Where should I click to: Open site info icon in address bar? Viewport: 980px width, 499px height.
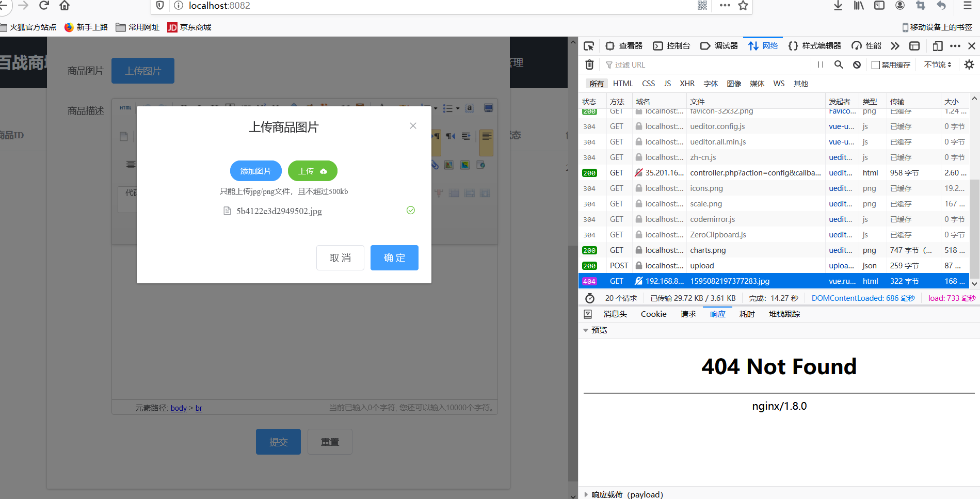179,5
